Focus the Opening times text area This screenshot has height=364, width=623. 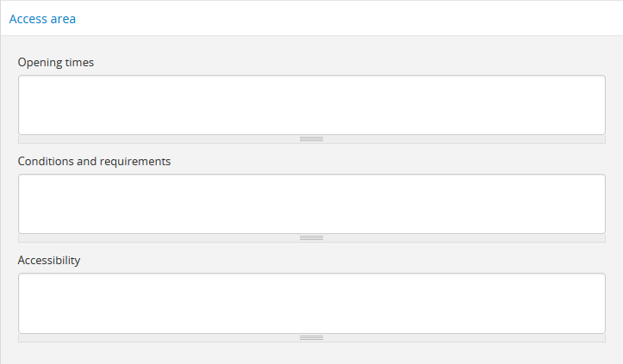tap(311, 105)
